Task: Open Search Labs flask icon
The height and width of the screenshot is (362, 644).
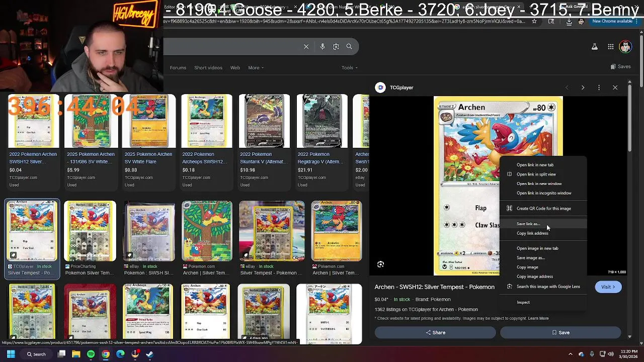Action: 594,47
